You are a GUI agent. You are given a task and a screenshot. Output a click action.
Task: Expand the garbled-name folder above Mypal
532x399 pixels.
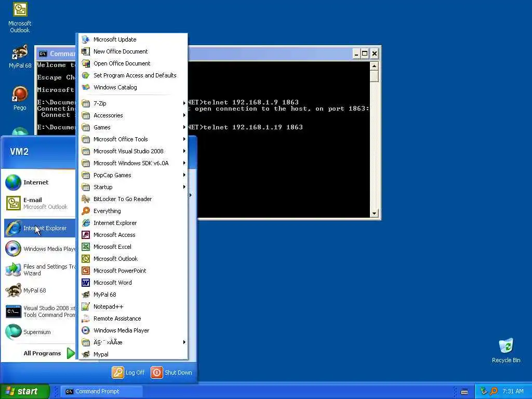tap(133, 342)
